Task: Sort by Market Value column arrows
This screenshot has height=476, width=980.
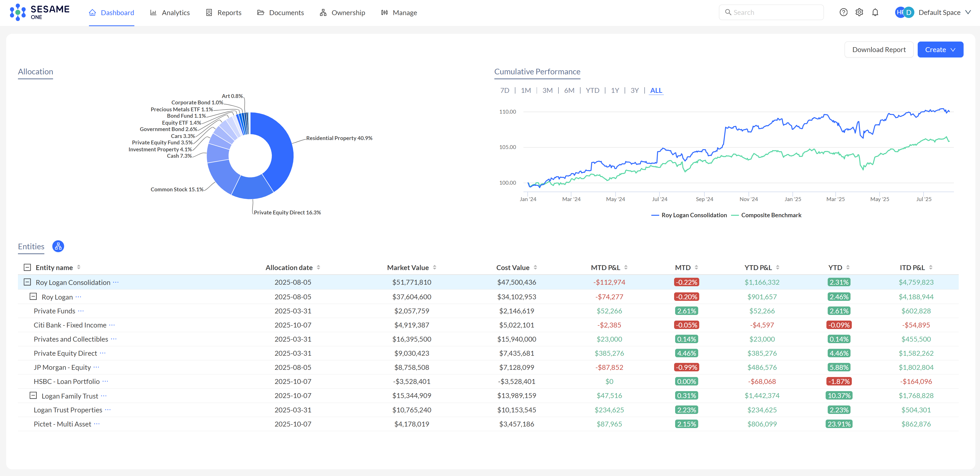Action: tap(434, 267)
